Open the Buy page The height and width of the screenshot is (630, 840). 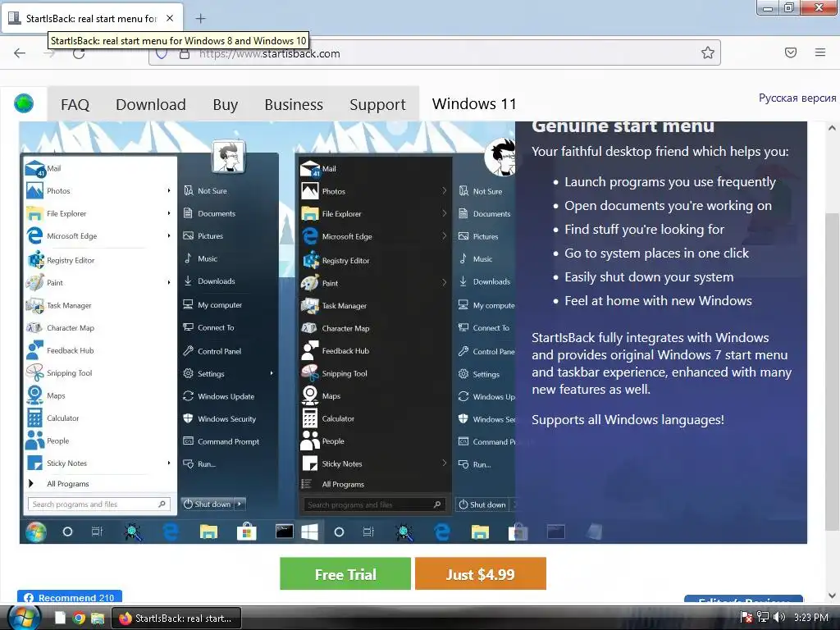point(225,104)
